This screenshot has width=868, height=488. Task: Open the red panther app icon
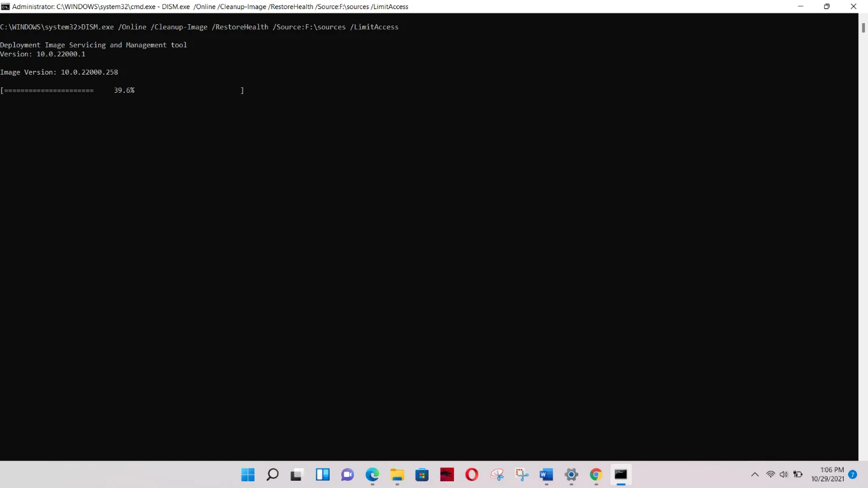(x=447, y=475)
